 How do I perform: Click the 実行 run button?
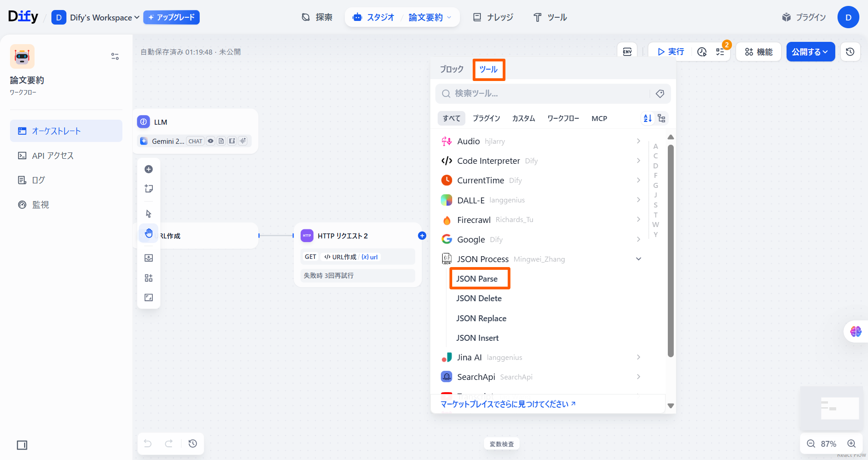(671, 52)
